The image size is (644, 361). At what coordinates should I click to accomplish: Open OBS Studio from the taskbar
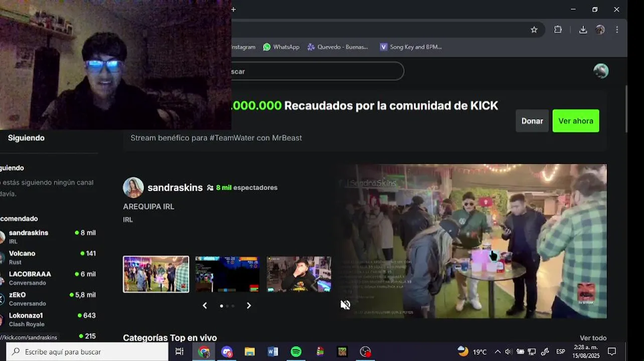(x=366, y=351)
